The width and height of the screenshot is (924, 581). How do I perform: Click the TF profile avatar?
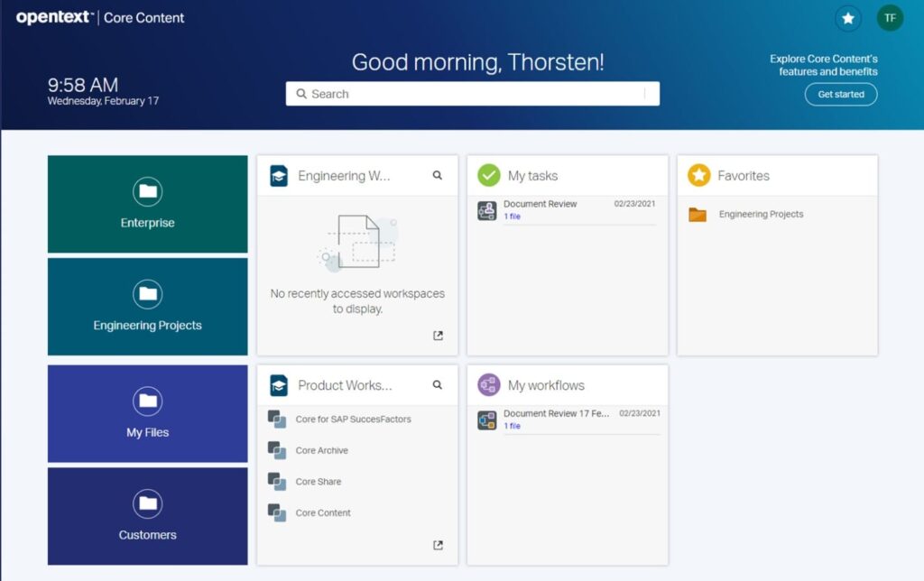tap(890, 18)
